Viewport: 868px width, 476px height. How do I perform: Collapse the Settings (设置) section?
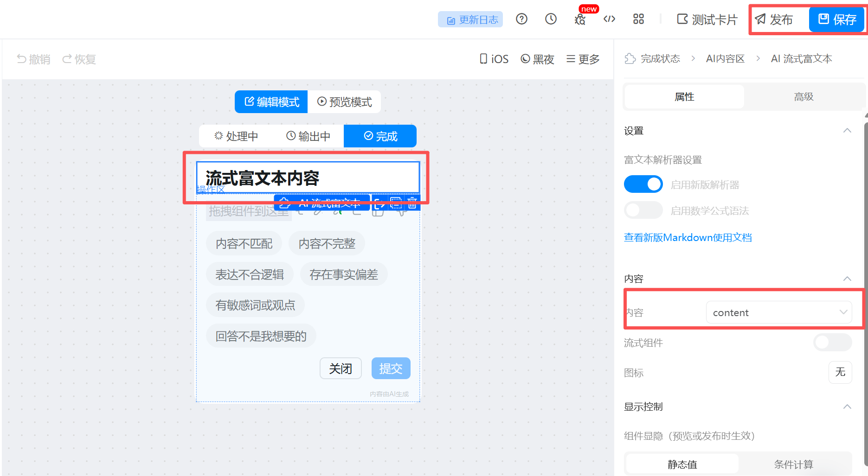tap(847, 131)
